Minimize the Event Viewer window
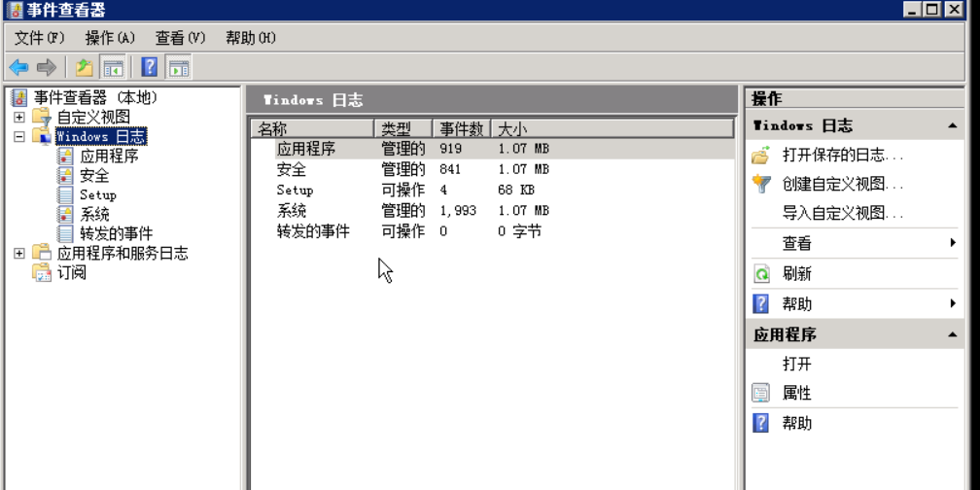The height and width of the screenshot is (490, 980). click(x=912, y=9)
